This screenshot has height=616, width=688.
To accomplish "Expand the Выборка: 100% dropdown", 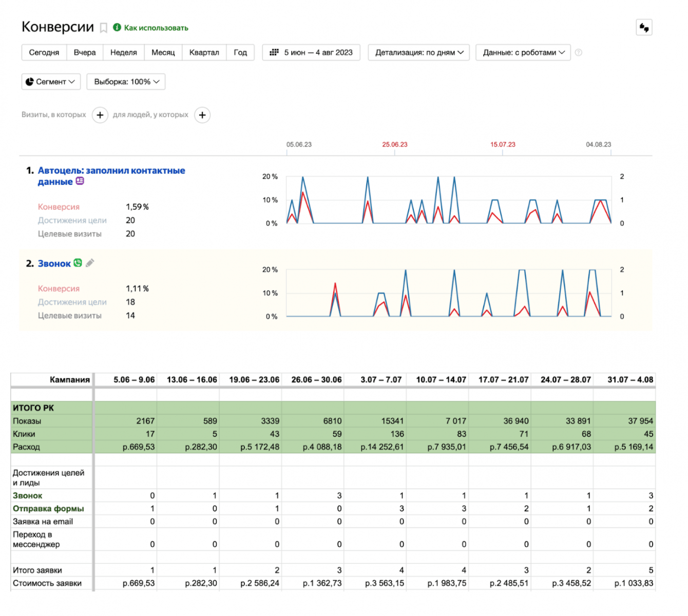I will coord(126,82).
